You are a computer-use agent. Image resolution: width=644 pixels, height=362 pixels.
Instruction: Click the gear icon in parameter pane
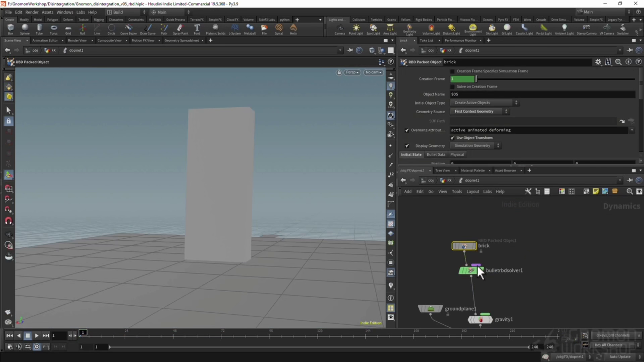point(598,62)
